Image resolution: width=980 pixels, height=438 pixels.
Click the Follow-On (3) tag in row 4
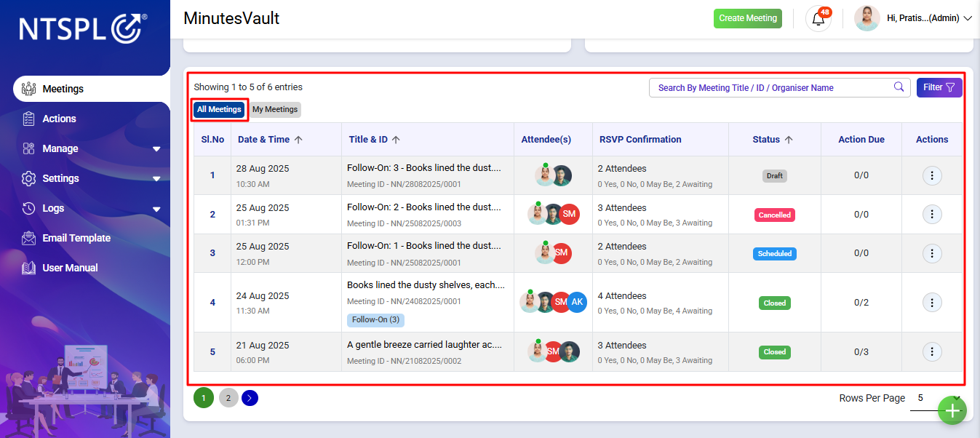375,319
